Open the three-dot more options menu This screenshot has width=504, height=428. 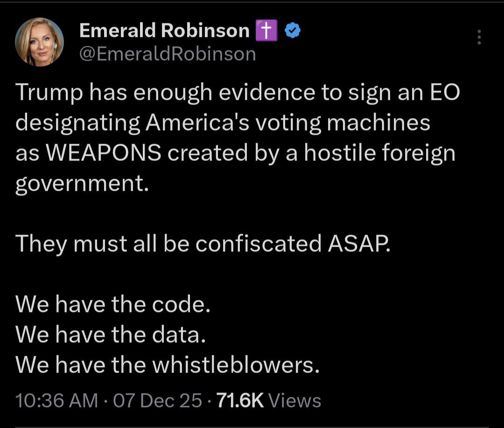pyautogui.click(x=479, y=37)
